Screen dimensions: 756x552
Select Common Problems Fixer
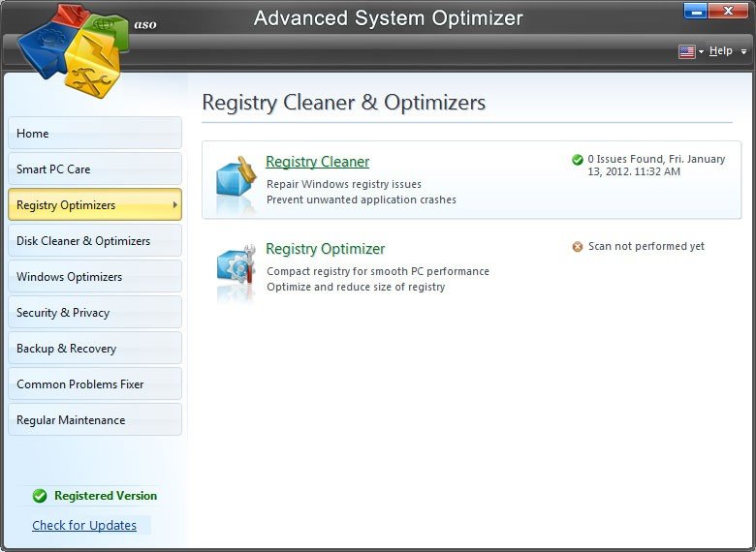[x=95, y=383]
